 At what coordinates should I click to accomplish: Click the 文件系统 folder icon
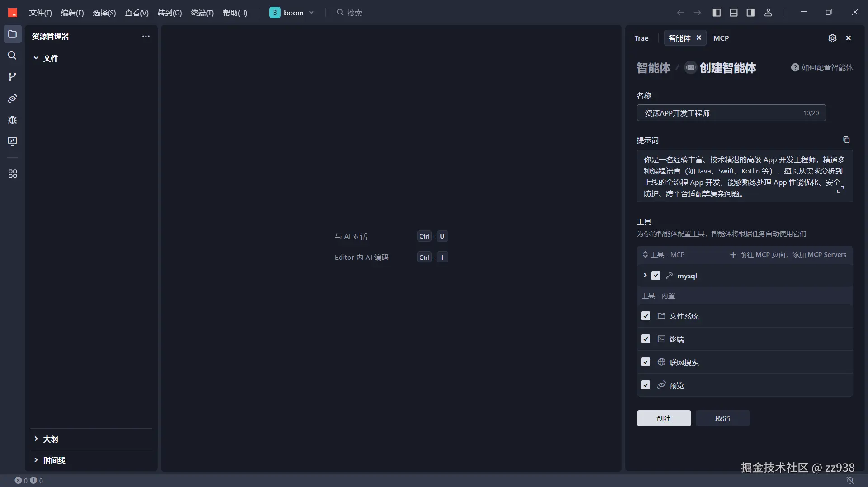point(661,316)
